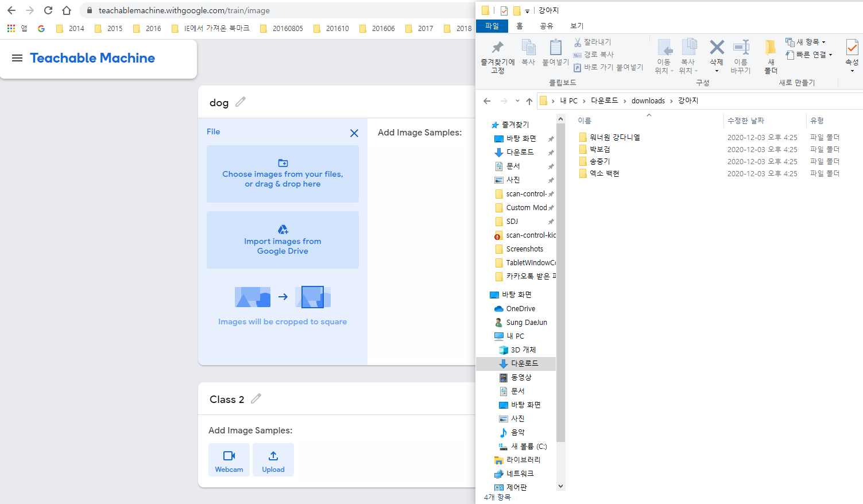Create a 새 폴더 new folder
The height and width of the screenshot is (504, 863).
[771, 56]
